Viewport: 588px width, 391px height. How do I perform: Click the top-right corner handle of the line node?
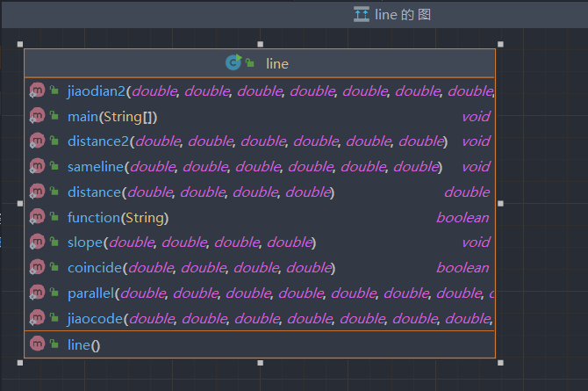(x=500, y=44)
